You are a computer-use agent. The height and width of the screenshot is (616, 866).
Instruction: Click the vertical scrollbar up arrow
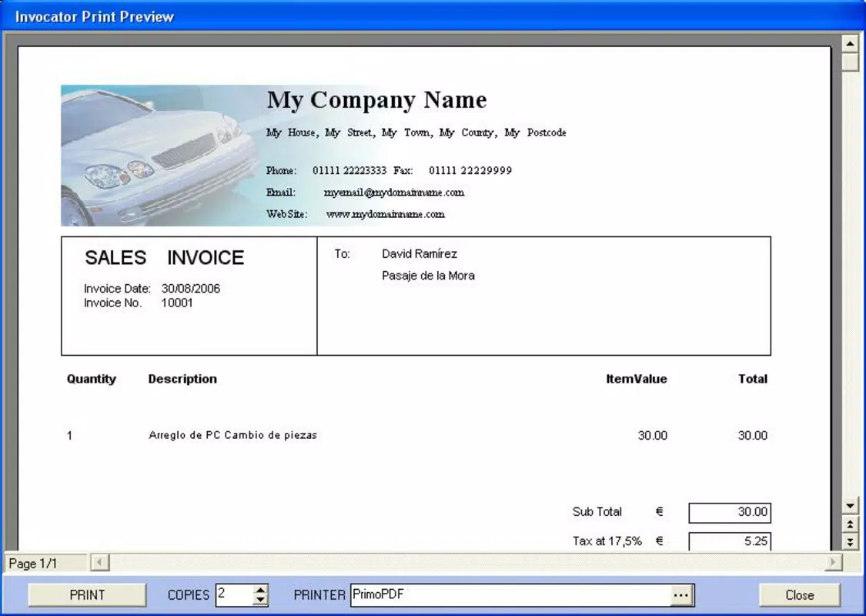click(850, 43)
